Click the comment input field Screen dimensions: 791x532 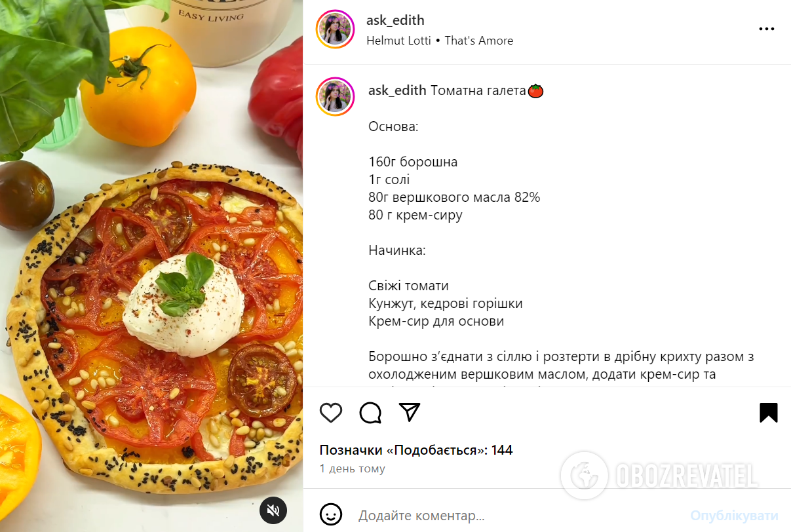coord(518,516)
